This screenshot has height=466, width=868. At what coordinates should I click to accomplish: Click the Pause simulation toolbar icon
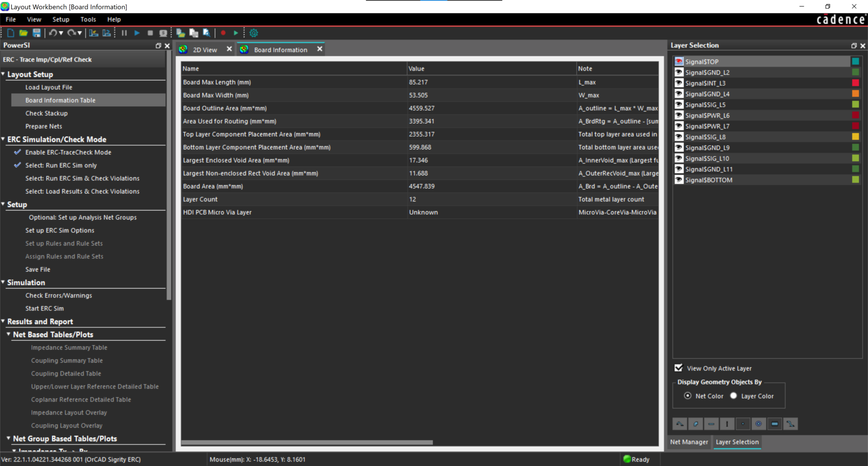click(124, 33)
